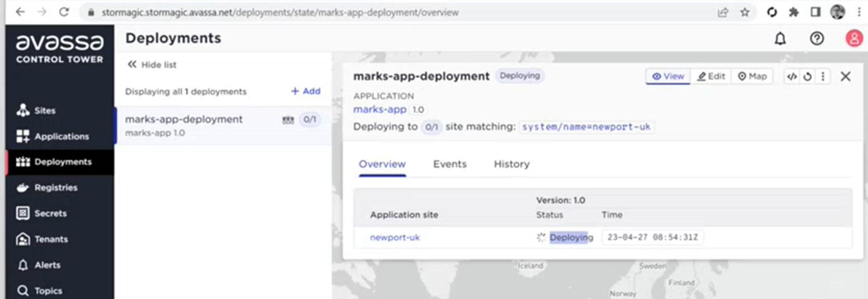Click timestamp 23-04-27 08:54:31Z
Viewport: 868px width, 299px height.
652,238
